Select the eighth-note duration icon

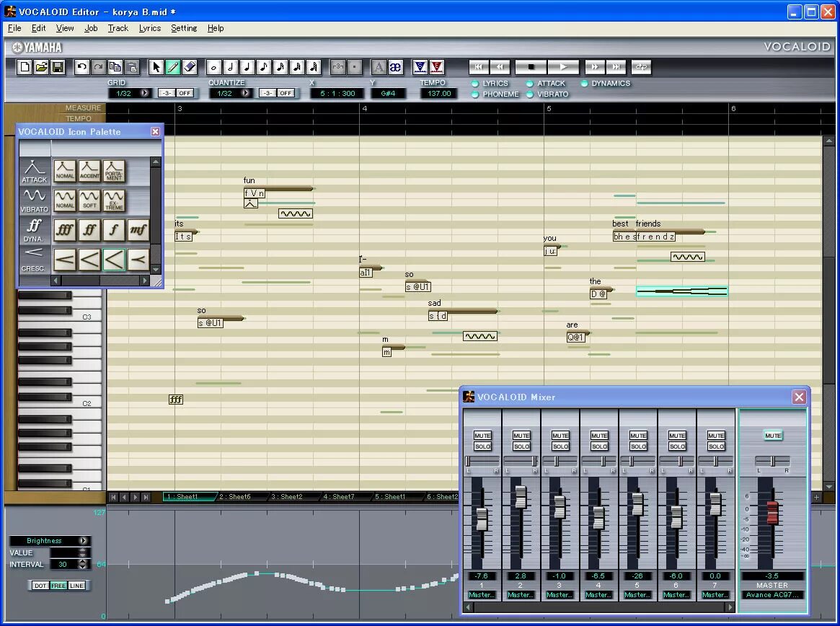pyautogui.click(x=265, y=67)
